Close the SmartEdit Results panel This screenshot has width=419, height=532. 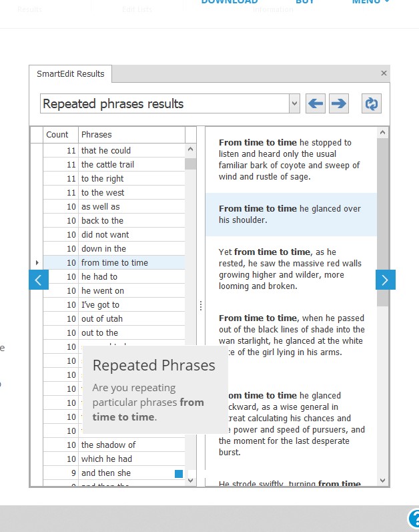coord(384,73)
